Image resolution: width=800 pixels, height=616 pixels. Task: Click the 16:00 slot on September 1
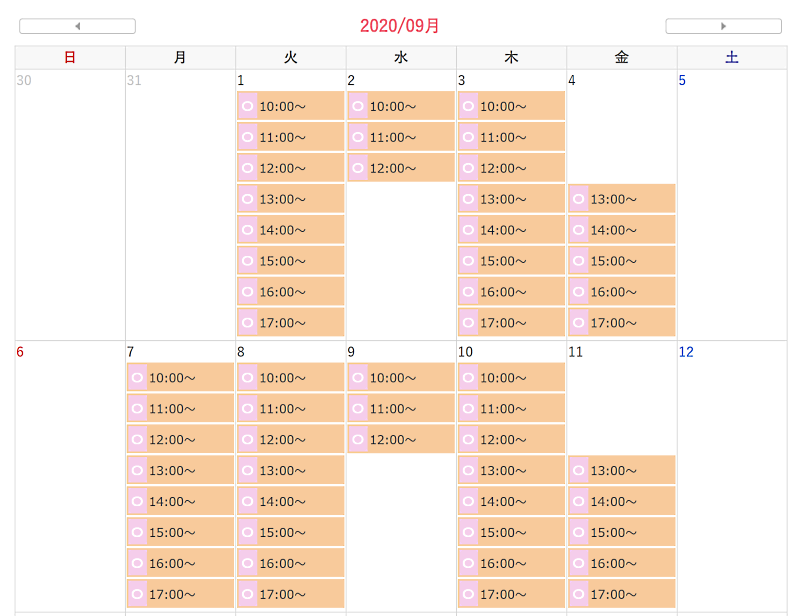[x=291, y=292]
